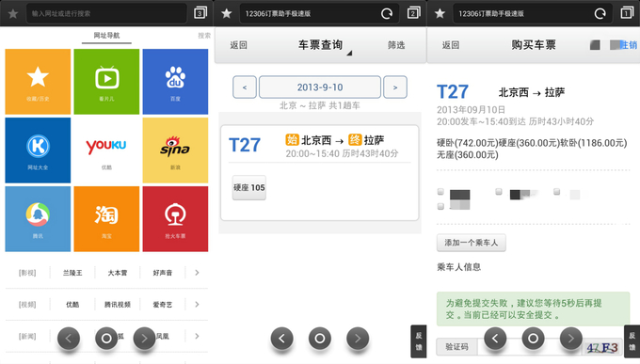
Task: Open the Sina tile
Action: click(x=175, y=150)
